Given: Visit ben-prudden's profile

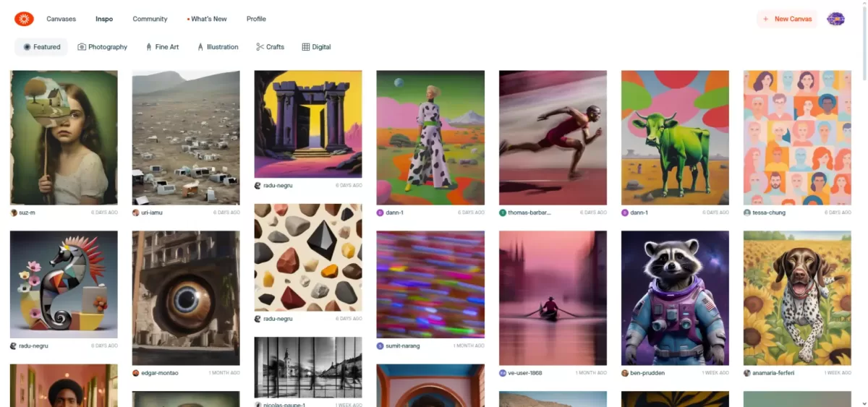Looking at the screenshot, I should [647, 373].
